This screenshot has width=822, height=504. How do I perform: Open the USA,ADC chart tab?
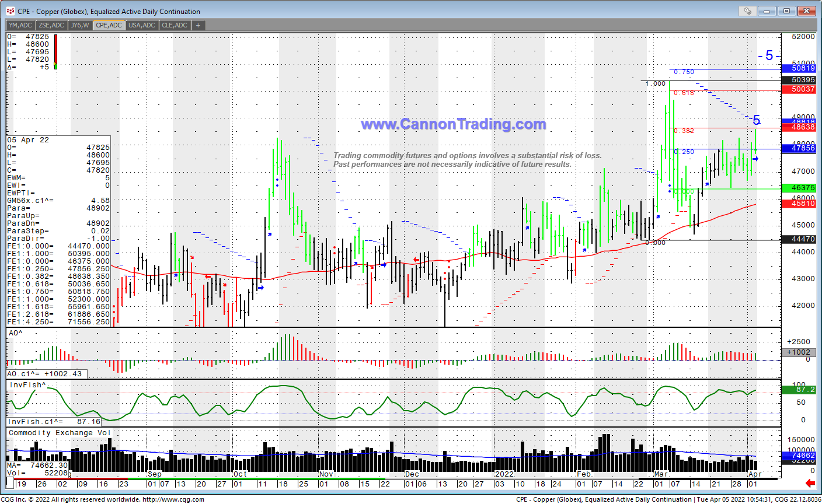(142, 25)
